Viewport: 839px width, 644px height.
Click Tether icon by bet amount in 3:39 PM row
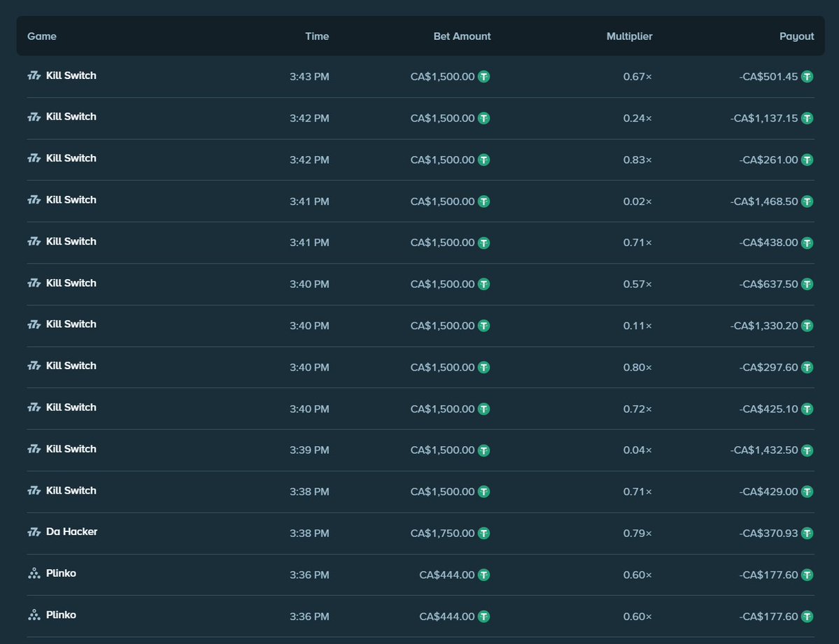[x=484, y=450]
